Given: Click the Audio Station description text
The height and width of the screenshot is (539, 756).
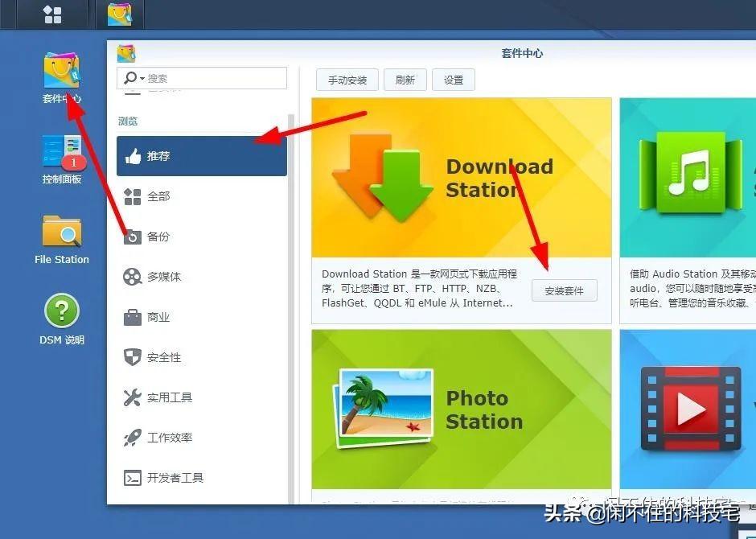Looking at the screenshot, I should (692, 288).
